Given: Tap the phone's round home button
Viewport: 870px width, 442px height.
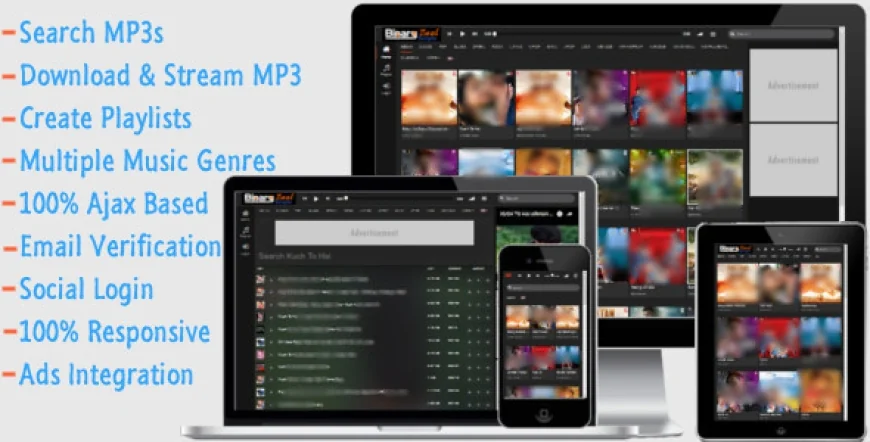Looking at the screenshot, I should [544, 414].
